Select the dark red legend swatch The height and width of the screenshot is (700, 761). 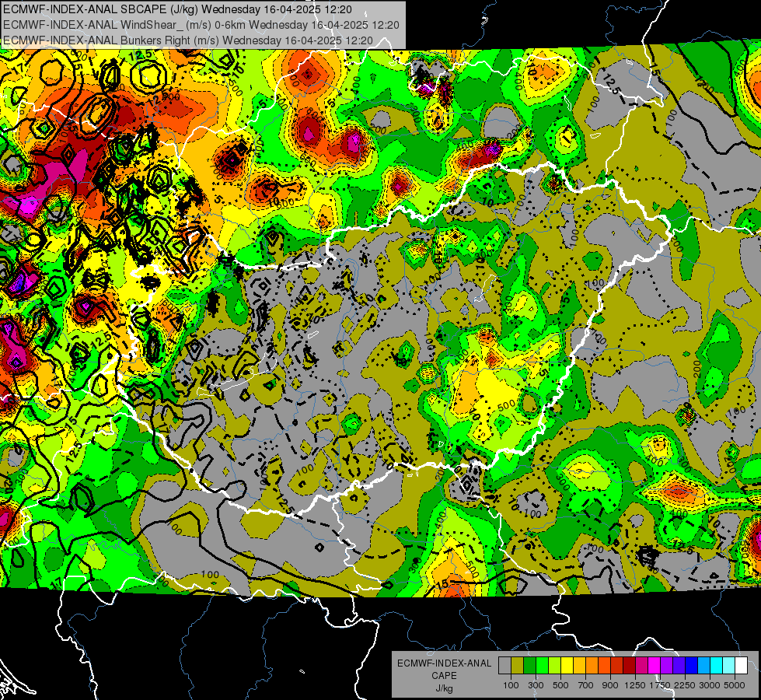tap(629, 666)
